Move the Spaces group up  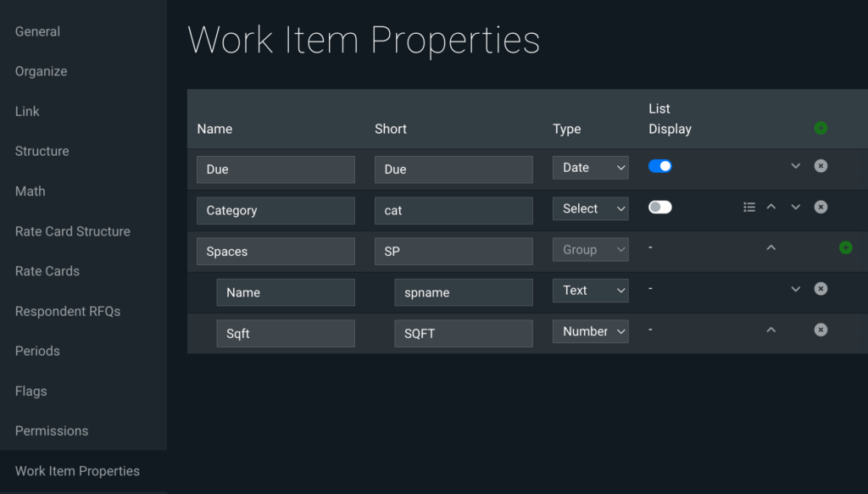point(771,247)
